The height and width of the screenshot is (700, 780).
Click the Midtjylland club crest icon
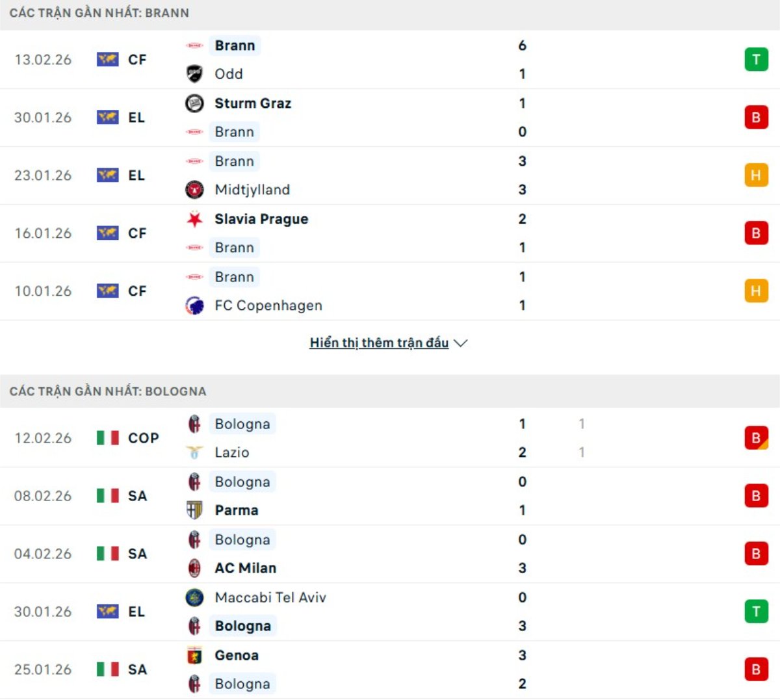point(194,190)
